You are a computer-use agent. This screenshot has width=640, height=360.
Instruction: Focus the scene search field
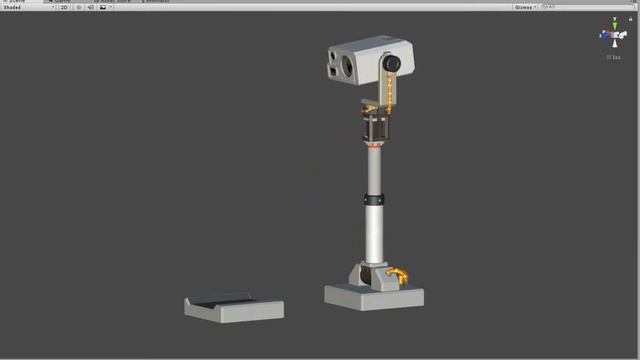(x=587, y=7)
